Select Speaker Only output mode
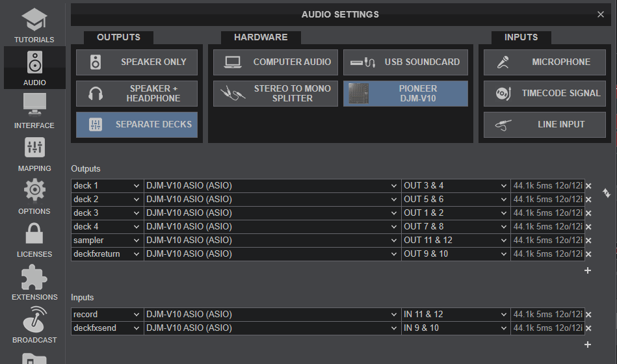 tap(137, 62)
